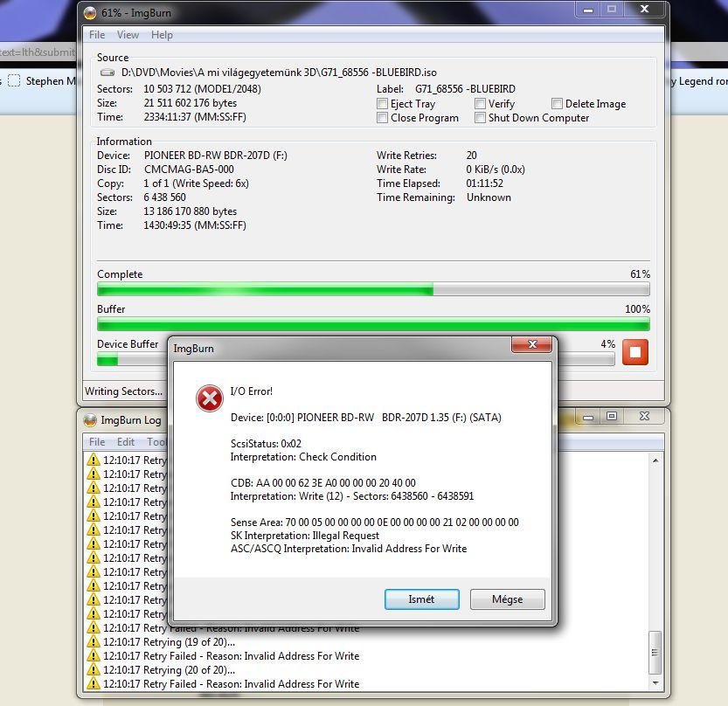This screenshot has height=706, width=728.
Task: Open the View menu in ImgBurn
Action: pyautogui.click(x=128, y=35)
